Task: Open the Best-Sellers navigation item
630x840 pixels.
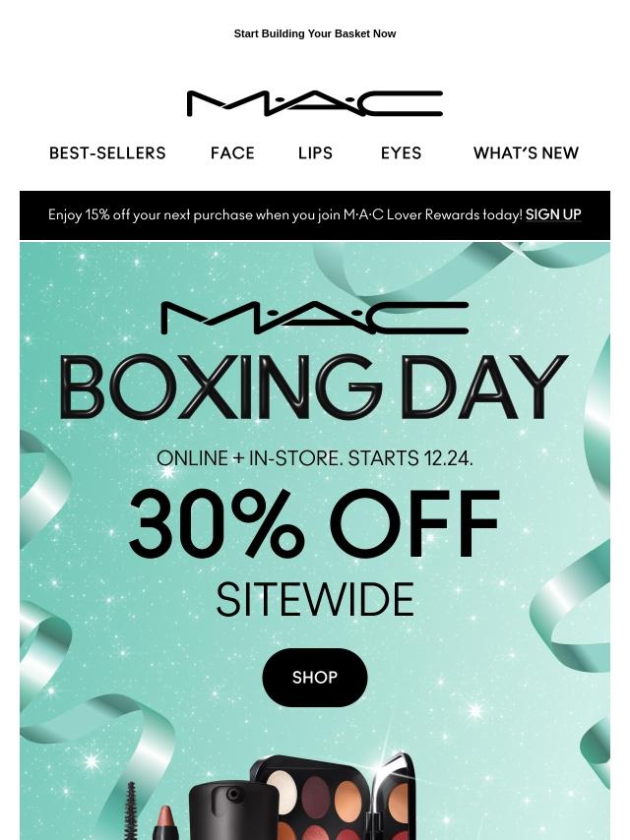Action: point(107,153)
